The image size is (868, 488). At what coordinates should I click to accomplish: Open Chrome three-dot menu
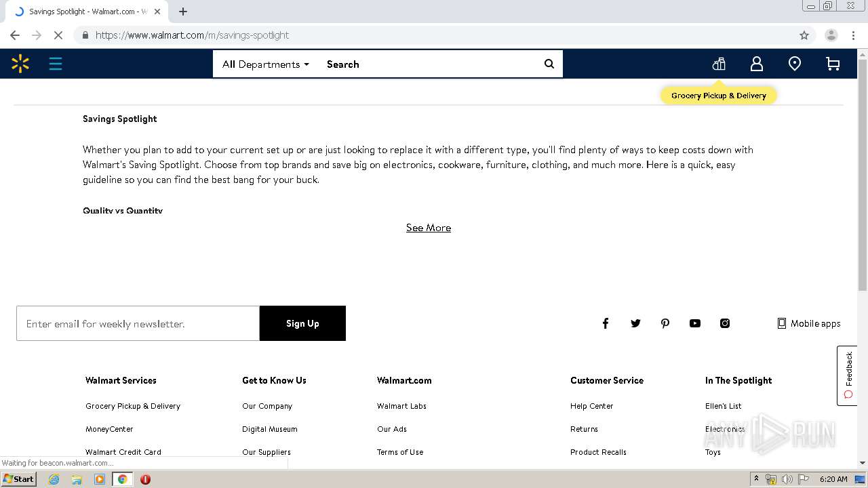[853, 35]
